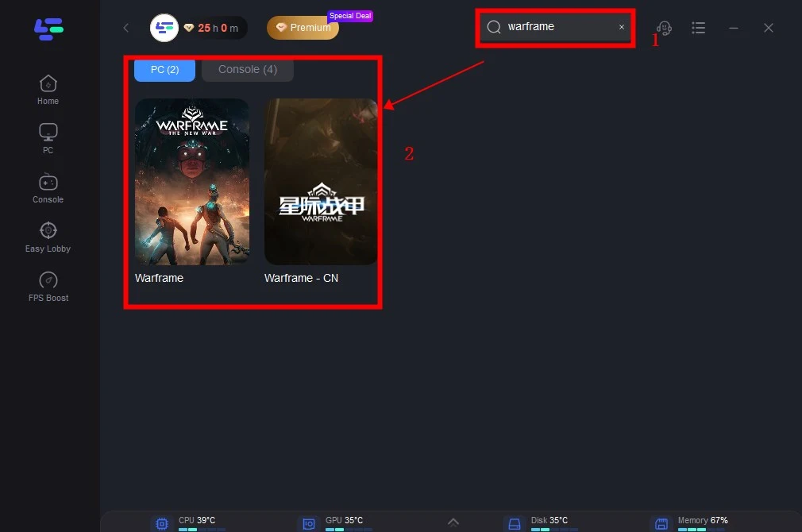Open the list menu icon
This screenshot has height=532, width=802.
tap(698, 28)
